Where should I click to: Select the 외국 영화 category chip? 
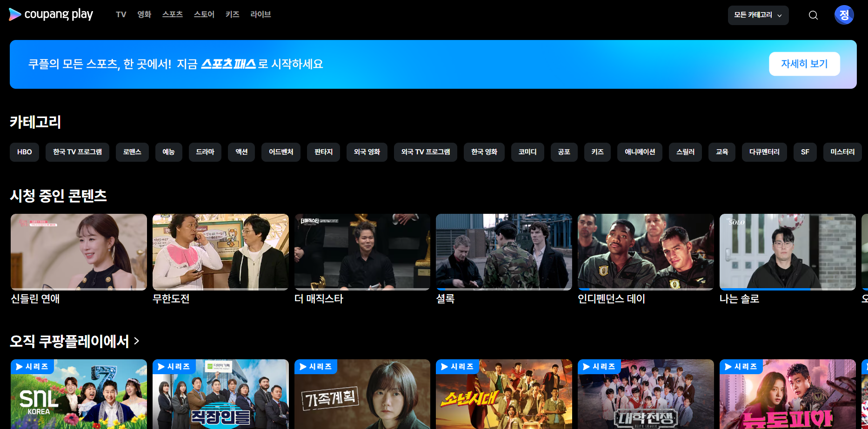367,152
